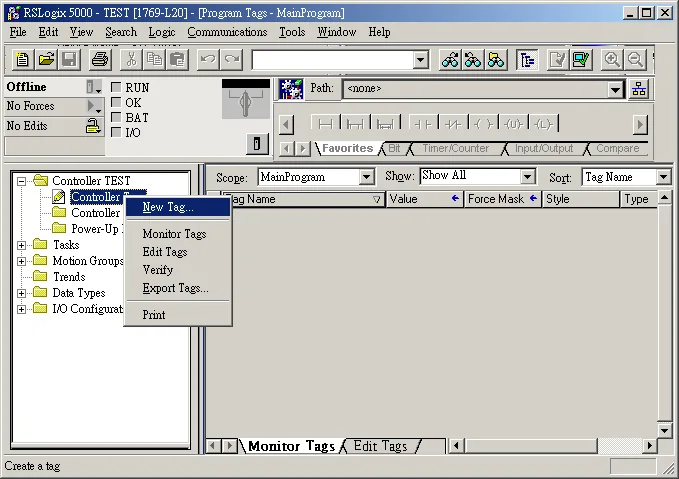Click the Redo arrow icon
This screenshot has height=479, width=679.
(232, 59)
